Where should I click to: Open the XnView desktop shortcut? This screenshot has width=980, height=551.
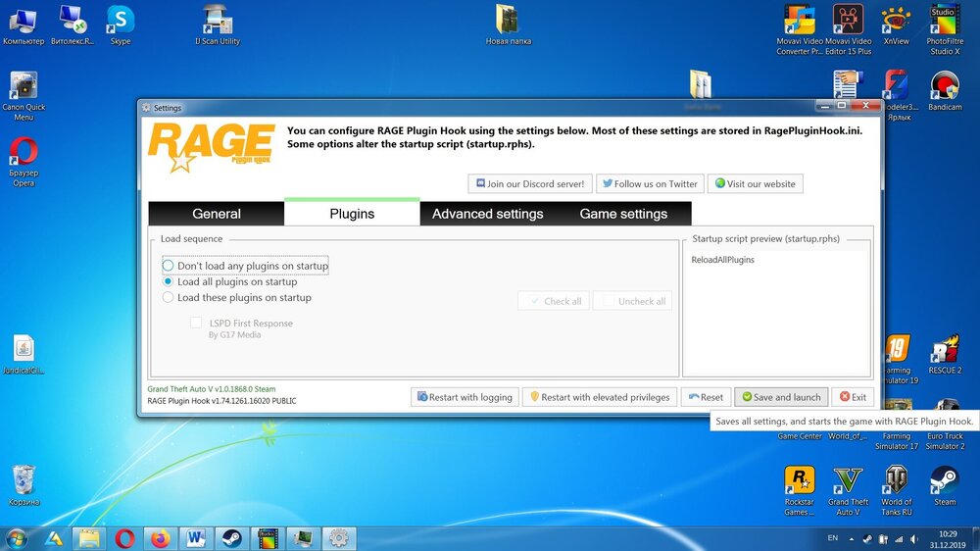click(x=897, y=25)
